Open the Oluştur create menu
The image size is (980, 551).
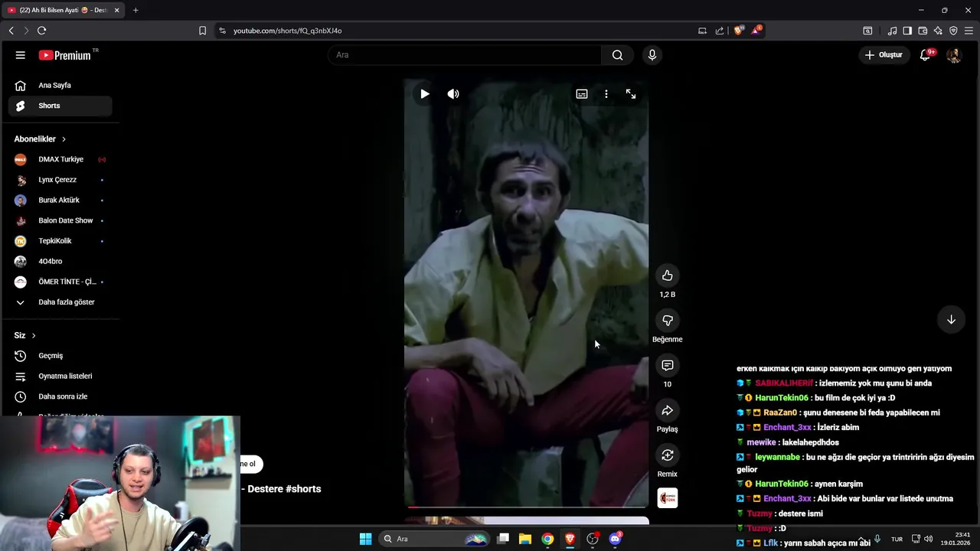click(884, 55)
